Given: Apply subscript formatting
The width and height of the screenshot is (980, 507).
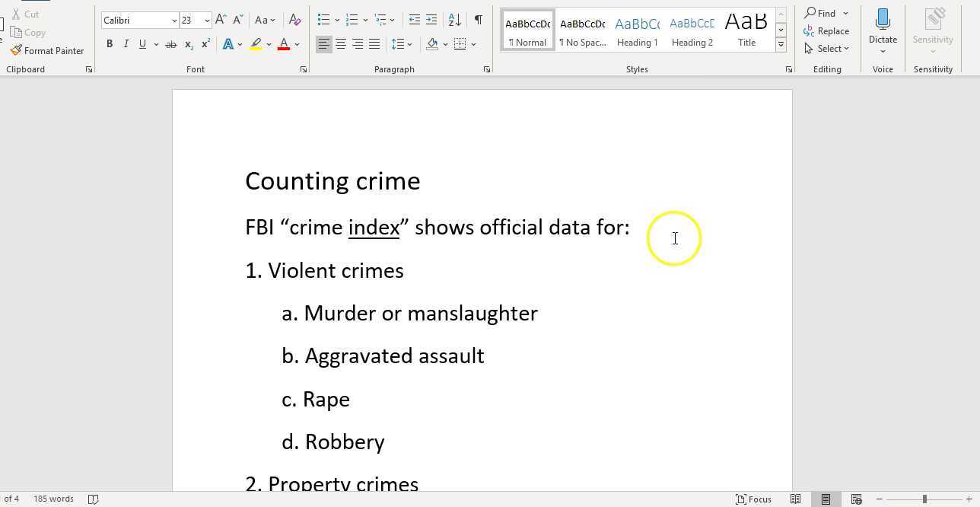Looking at the screenshot, I should pos(188,44).
